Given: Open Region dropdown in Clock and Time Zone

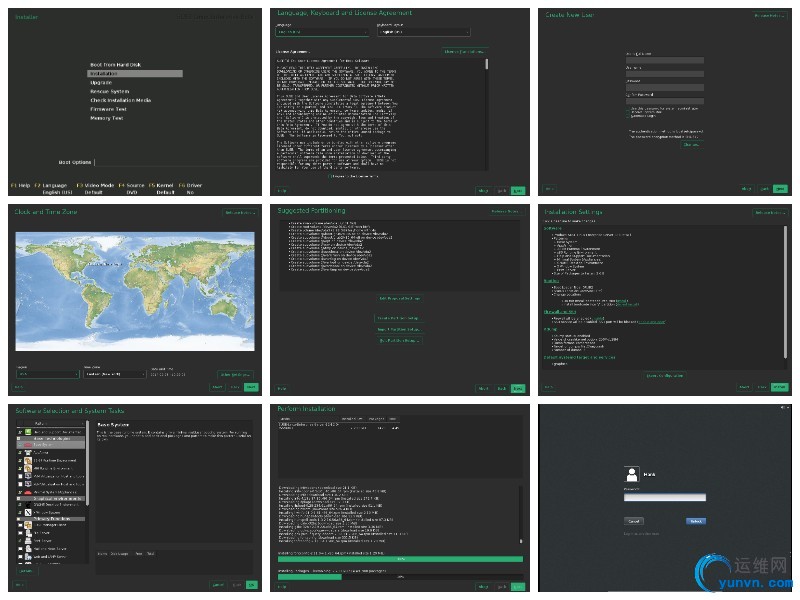Looking at the screenshot, I should [x=48, y=374].
